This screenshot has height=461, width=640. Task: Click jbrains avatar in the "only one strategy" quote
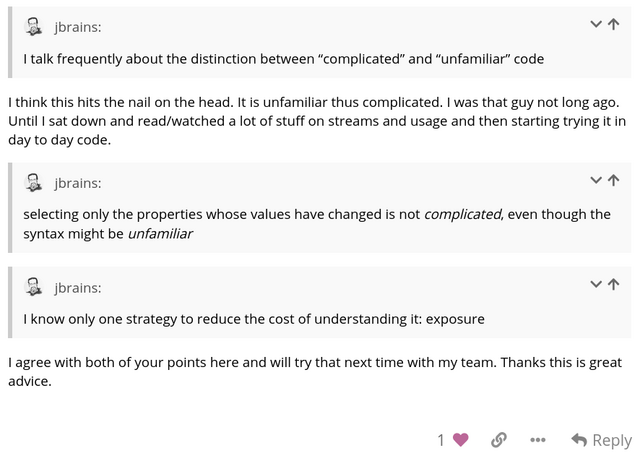34,286
